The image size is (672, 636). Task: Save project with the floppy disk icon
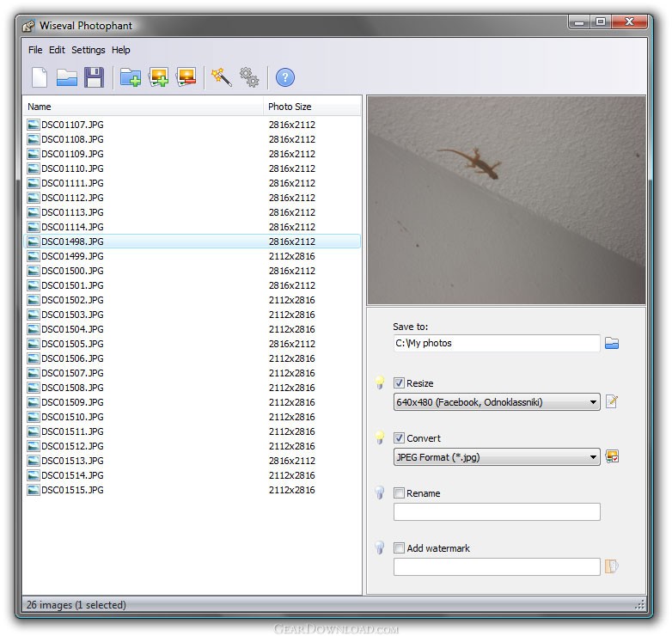point(94,77)
